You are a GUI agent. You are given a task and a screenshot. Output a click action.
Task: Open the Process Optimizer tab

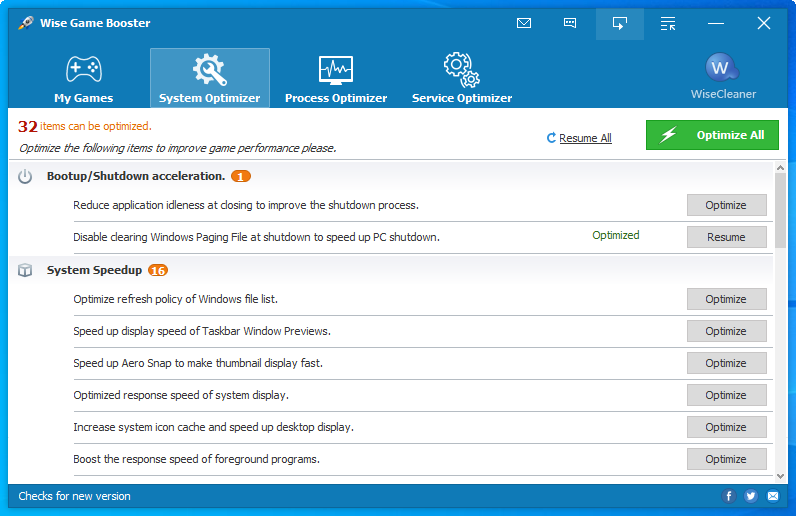(x=335, y=78)
